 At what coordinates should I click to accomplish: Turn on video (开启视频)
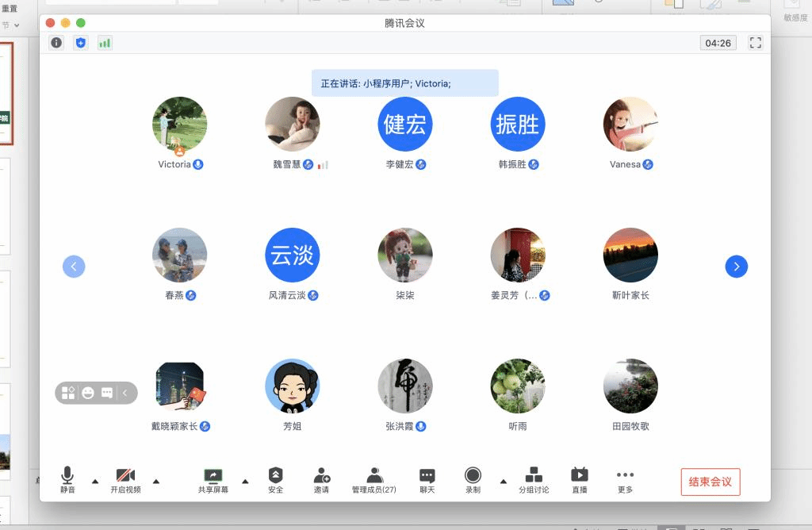125,479
